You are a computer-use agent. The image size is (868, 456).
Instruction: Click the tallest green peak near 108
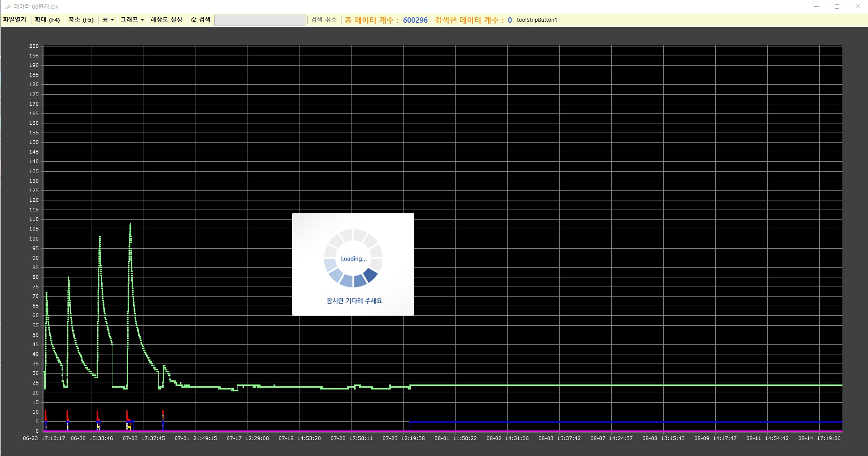tap(130, 224)
